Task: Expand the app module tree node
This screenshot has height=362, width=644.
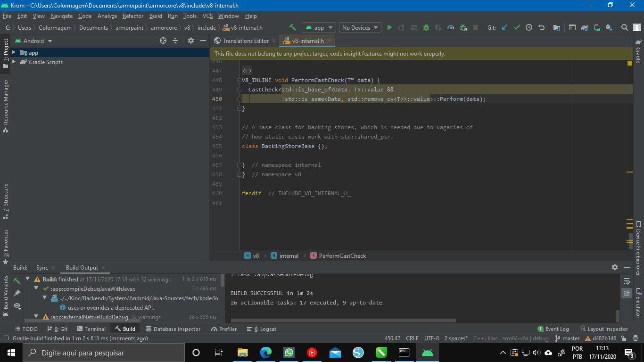Action: (x=14, y=53)
